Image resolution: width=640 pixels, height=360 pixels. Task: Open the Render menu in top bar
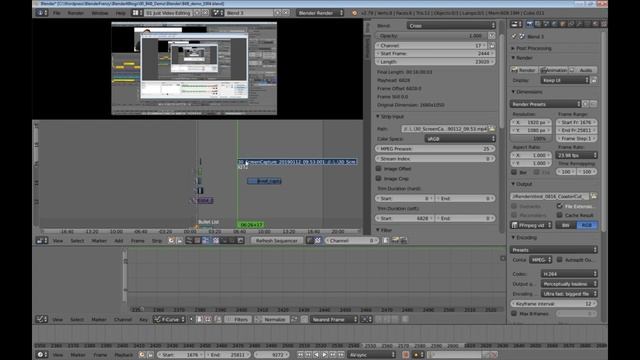[76, 13]
